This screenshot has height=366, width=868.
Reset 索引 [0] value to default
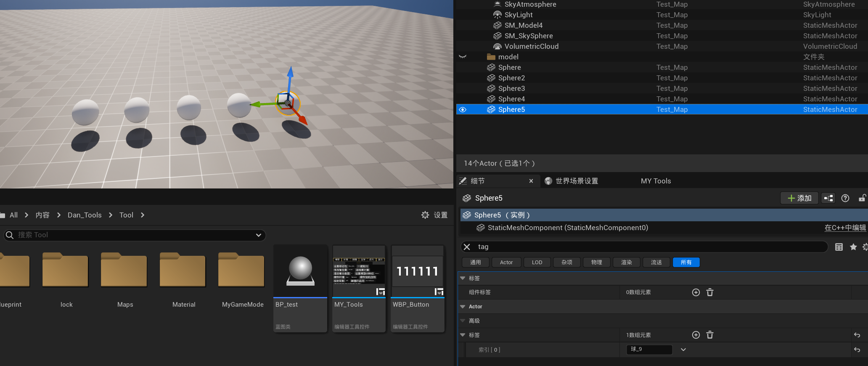[x=857, y=350]
